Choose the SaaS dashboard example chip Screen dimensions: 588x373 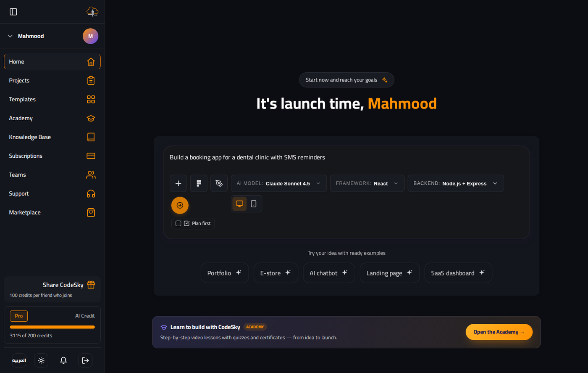[x=458, y=273]
